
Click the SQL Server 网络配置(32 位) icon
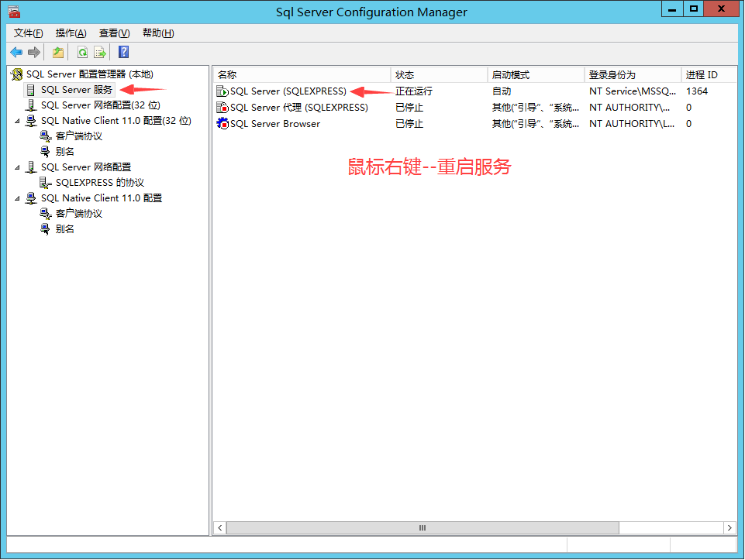point(31,105)
